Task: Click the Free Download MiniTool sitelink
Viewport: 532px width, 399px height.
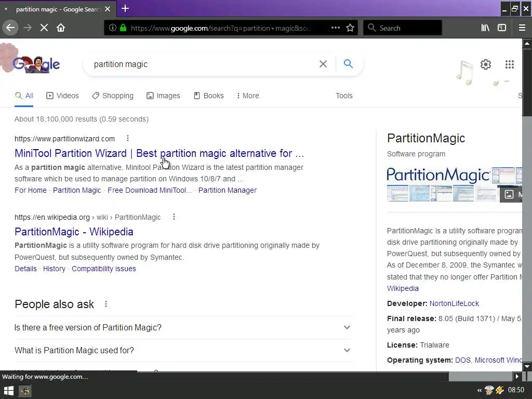Action: [x=150, y=190]
